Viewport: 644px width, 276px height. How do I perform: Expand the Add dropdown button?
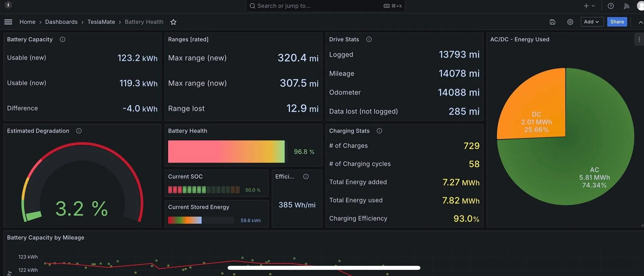point(592,22)
